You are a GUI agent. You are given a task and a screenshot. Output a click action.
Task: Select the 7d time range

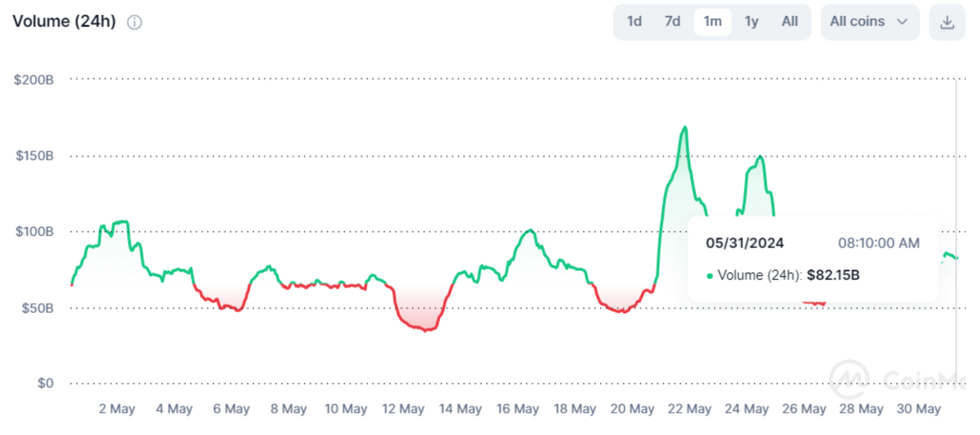672,22
